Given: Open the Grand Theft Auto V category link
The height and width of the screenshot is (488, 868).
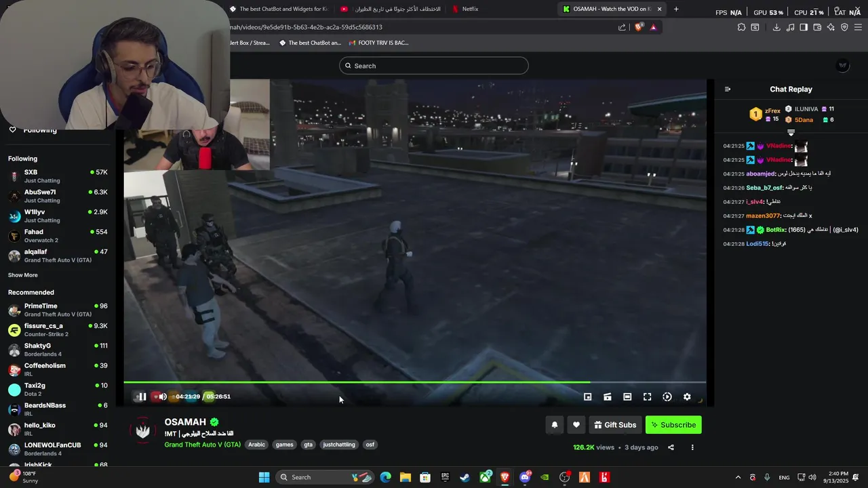Looking at the screenshot, I should tap(202, 445).
